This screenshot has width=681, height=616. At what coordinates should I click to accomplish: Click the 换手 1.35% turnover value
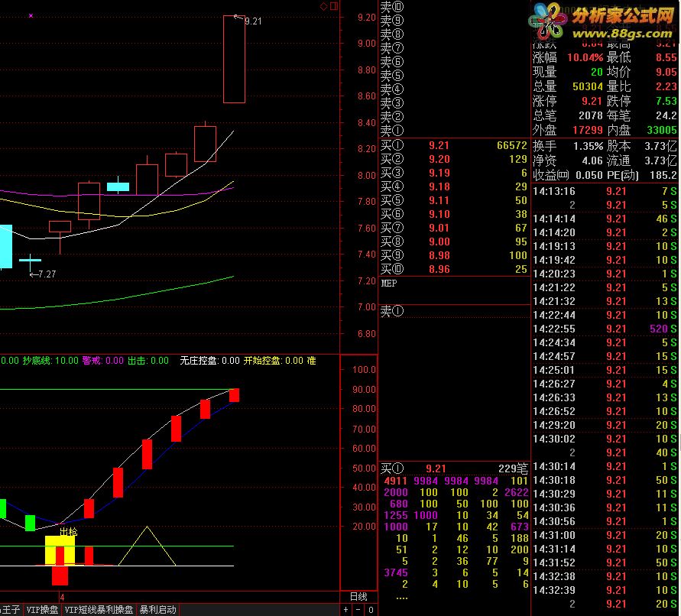pyautogui.click(x=588, y=147)
